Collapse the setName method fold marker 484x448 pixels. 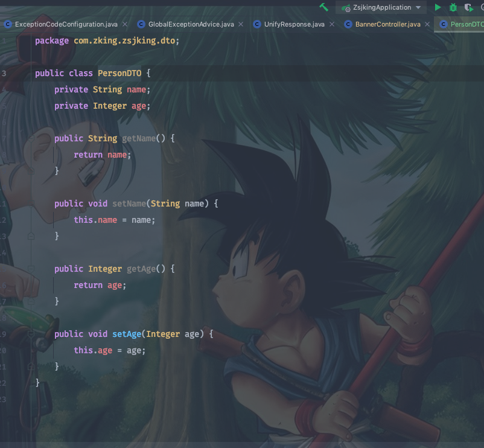click(x=31, y=203)
